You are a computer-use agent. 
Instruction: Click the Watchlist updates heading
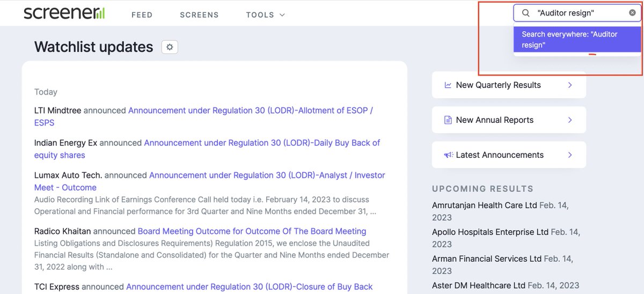point(94,47)
